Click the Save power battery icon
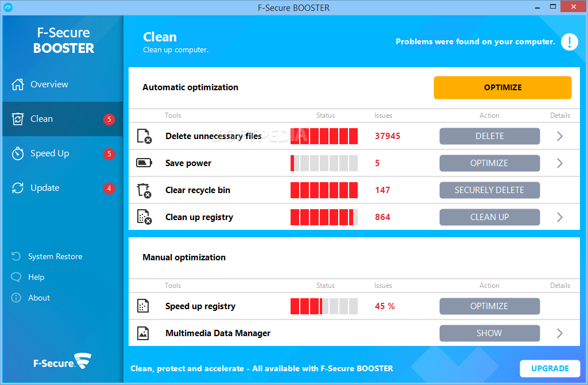588x385 pixels. tap(144, 163)
